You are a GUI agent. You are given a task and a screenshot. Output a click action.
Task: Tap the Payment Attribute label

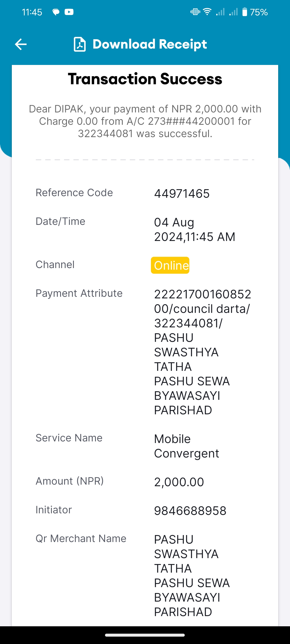pyautogui.click(x=79, y=293)
